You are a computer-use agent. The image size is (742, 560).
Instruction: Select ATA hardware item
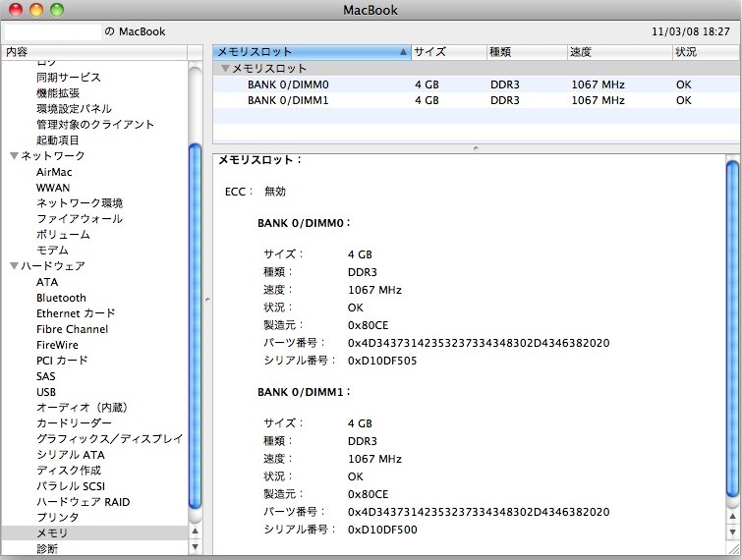click(x=47, y=282)
